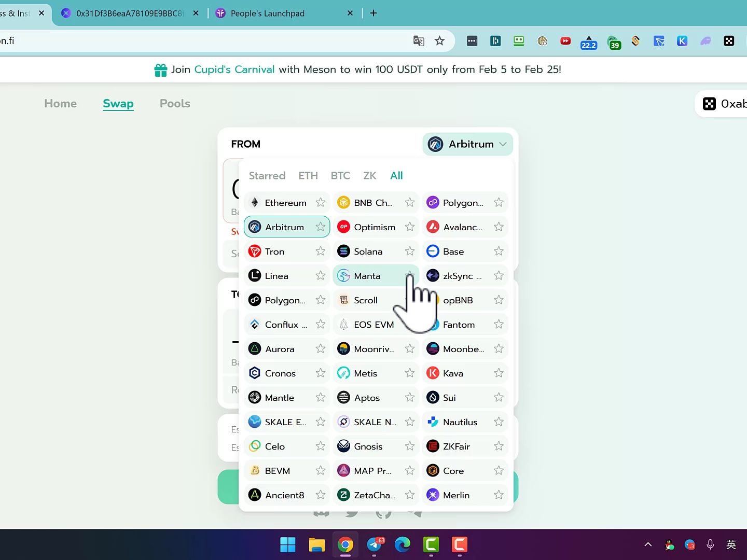Show Starred chains filter
The height and width of the screenshot is (560, 747).
pyautogui.click(x=267, y=176)
